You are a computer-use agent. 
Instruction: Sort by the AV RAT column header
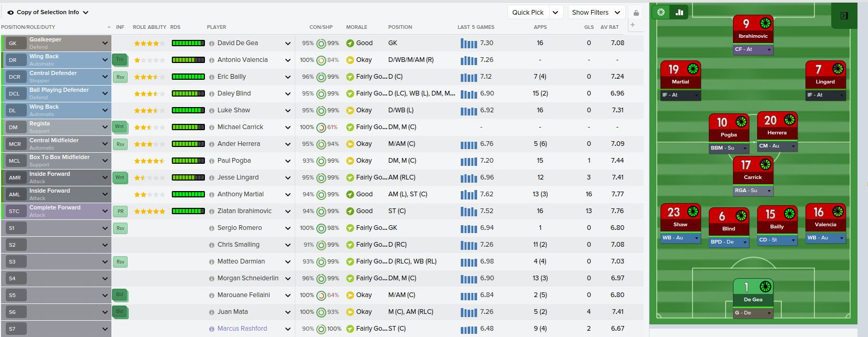point(609,27)
